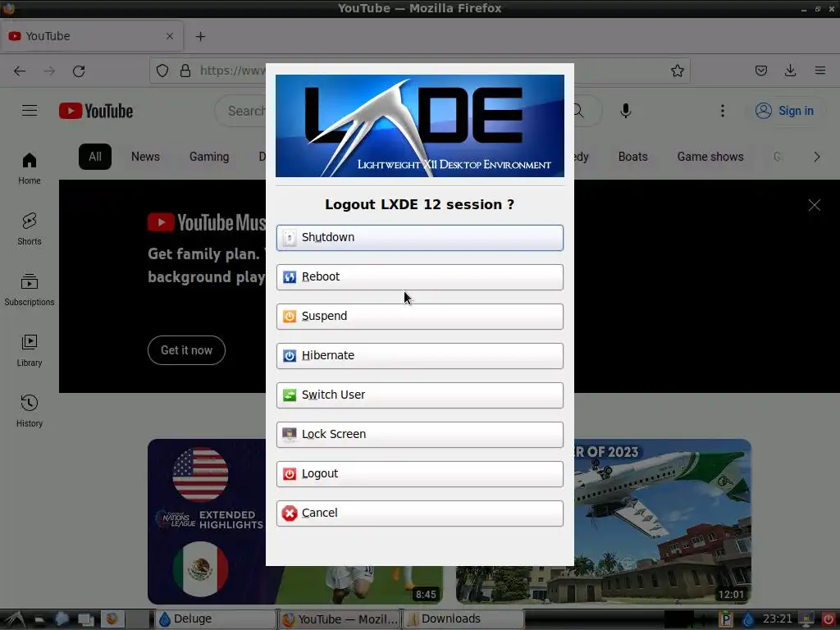Click the red power tray icon
The height and width of the screenshot is (630, 840).
829,619
